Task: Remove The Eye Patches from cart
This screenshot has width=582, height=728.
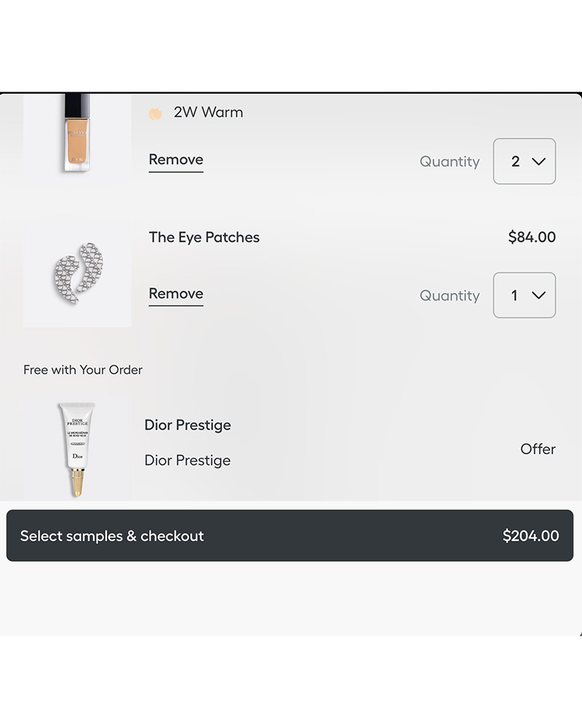Action: click(x=176, y=294)
